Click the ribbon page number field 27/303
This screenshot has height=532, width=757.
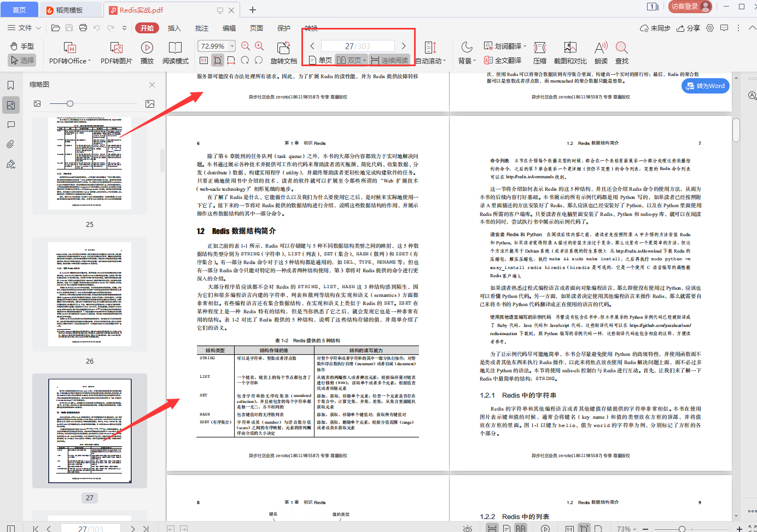[358, 46]
